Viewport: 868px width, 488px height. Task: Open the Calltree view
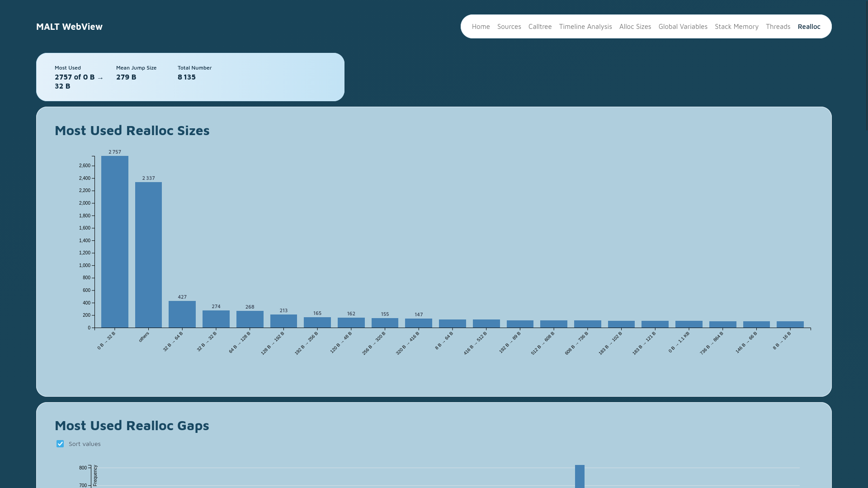tap(540, 27)
